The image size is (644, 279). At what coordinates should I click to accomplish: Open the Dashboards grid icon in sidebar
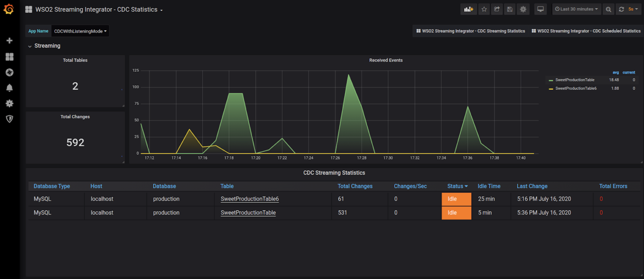tap(9, 57)
